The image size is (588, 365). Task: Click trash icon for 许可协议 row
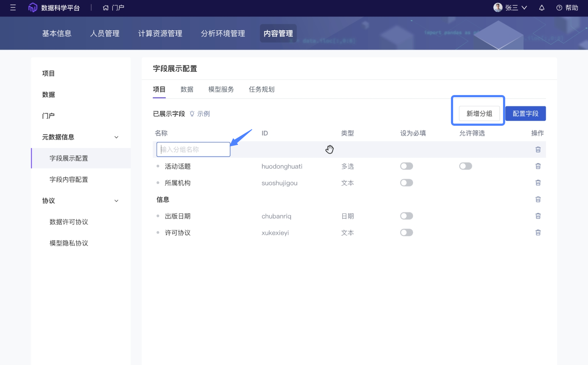pyautogui.click(x=538, y=233)
